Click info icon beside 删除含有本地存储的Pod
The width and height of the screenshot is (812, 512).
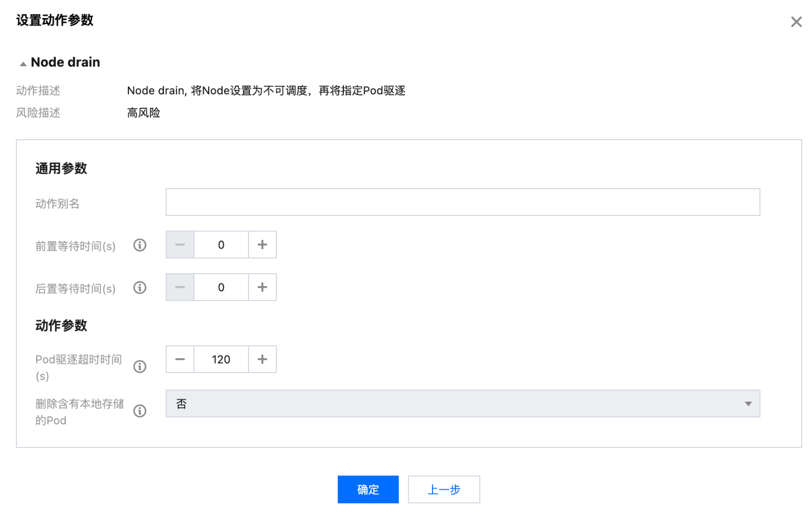[x=140, y=411]
